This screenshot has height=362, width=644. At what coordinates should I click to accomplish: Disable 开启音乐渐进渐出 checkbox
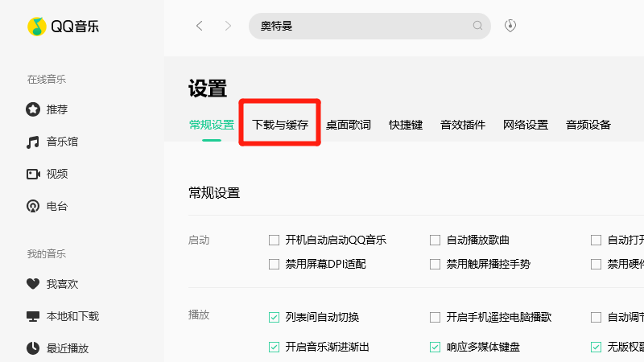[275, 348]
